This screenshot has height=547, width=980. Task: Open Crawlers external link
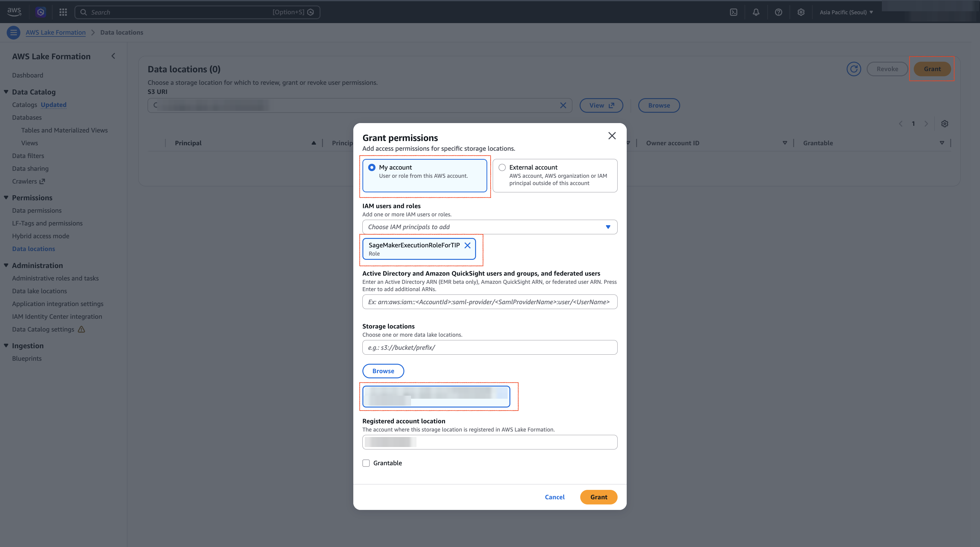(x=29, y=181)
